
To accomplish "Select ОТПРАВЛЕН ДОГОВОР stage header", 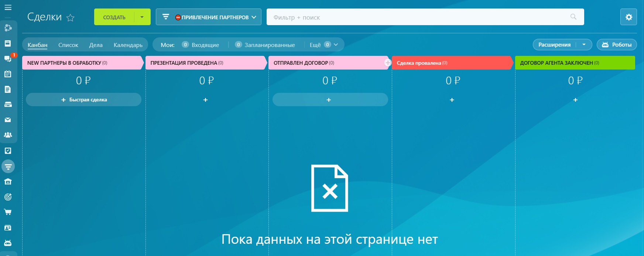I will click(329, 63).
